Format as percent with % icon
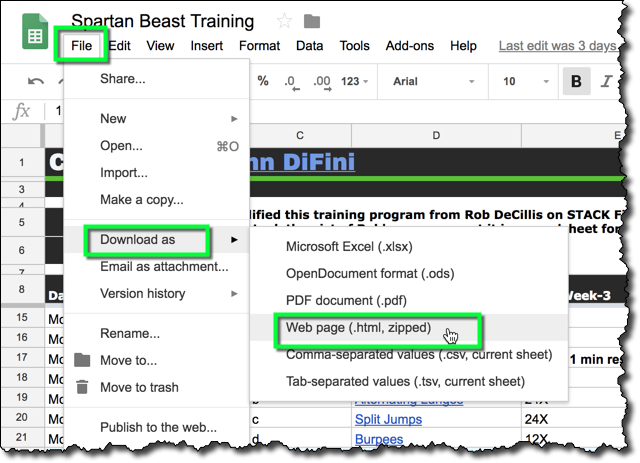Screen dimensions: 640x463 point(263,81)
